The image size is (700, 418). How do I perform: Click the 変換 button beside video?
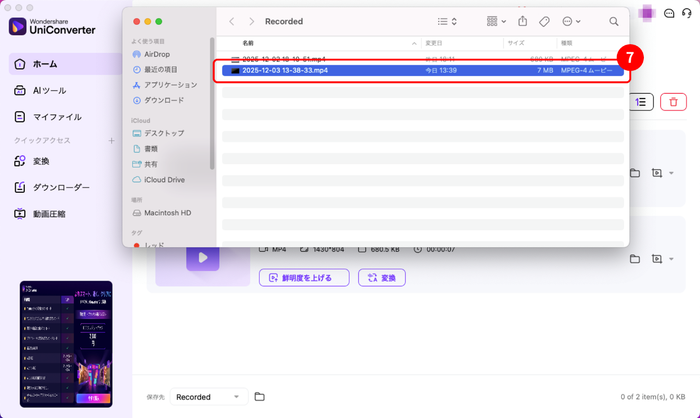click(x=382, y=277)
